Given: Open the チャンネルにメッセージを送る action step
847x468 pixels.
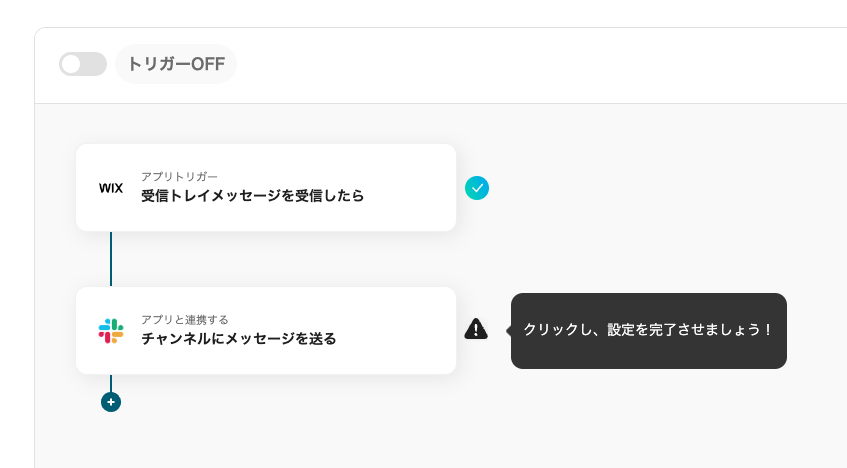Looking at the screenshot, I should pyautogui.click(x=238, y=339).
